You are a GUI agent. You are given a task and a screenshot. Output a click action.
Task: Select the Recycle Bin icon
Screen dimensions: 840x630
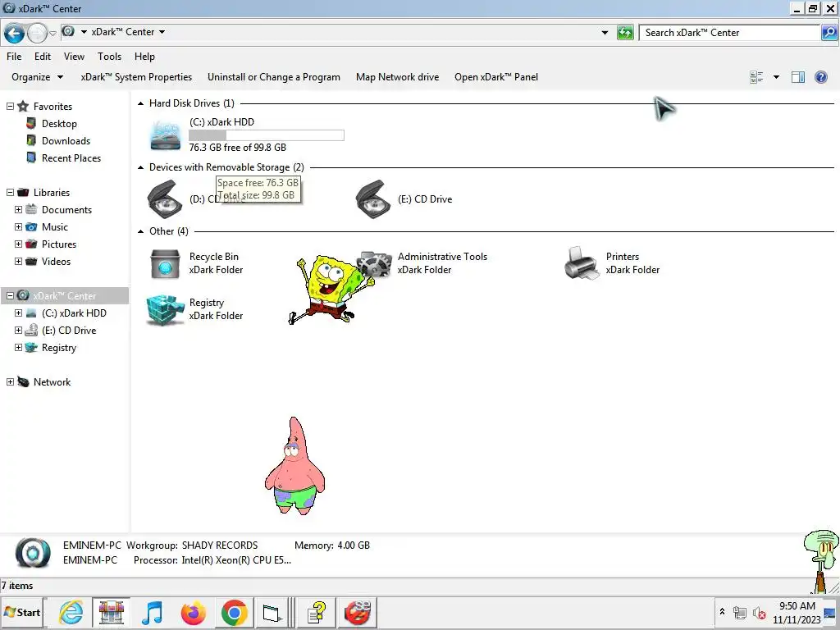point(165,263)
